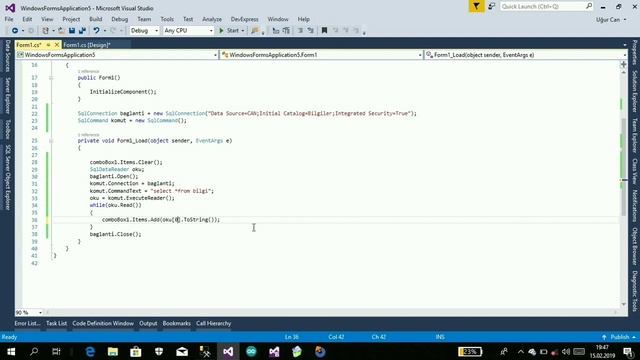Open the Diagnostic Tools right side panel
Viewport: 640px width, 360px height.
[x=634, y=291]
